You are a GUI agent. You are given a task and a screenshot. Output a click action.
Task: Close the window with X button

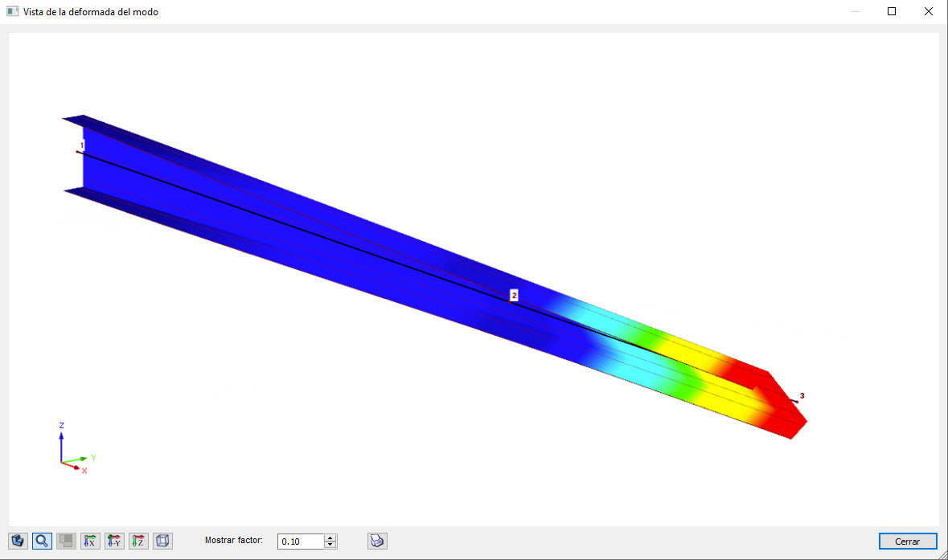coord(929,11)
